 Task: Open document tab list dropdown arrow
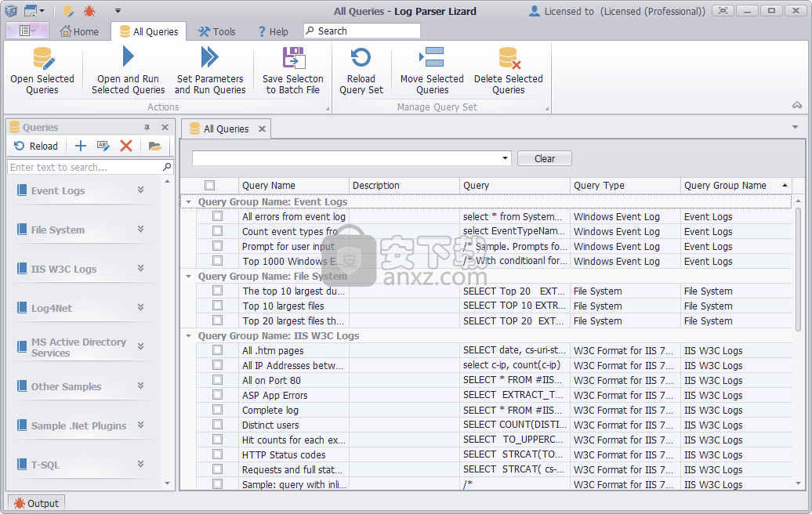point(795,128)
